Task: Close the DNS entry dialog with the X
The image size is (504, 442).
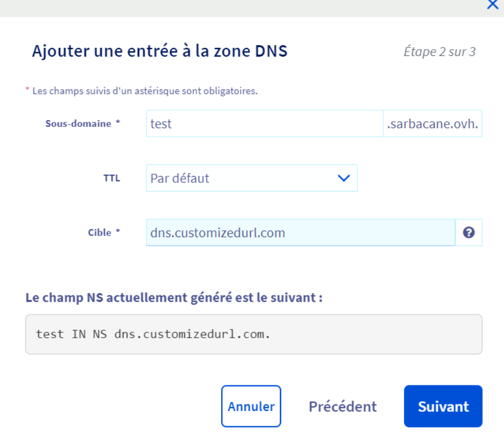Action: (x=492, y=5)
